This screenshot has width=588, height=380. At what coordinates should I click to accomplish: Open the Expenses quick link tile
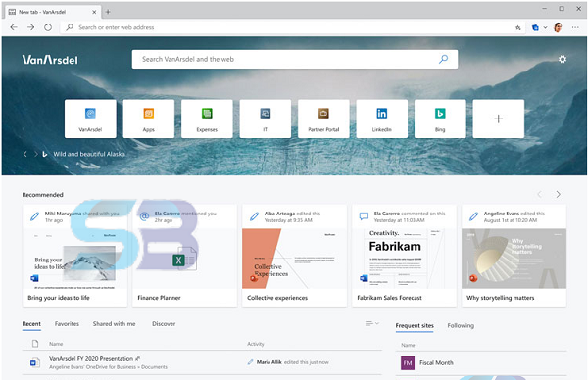[x=207, y=119]
